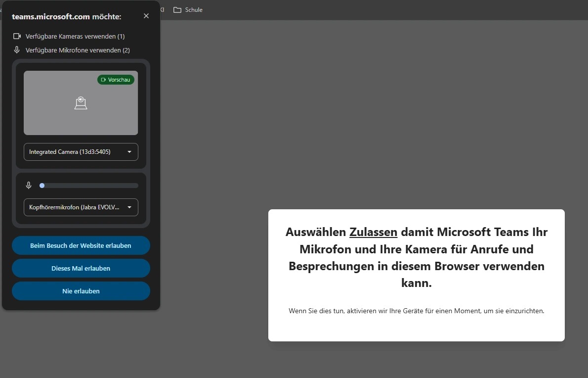Open the Schule bookmarks folder
The height and width of the screenshot is (378, 588).
click(x=188, y=10)
